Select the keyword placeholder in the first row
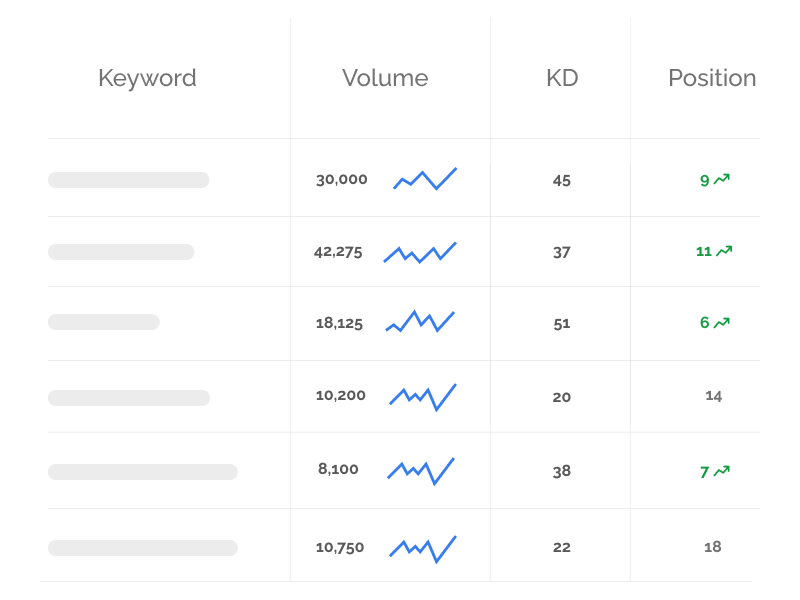This screenshot has width=800, height=600. coord(128,180)
